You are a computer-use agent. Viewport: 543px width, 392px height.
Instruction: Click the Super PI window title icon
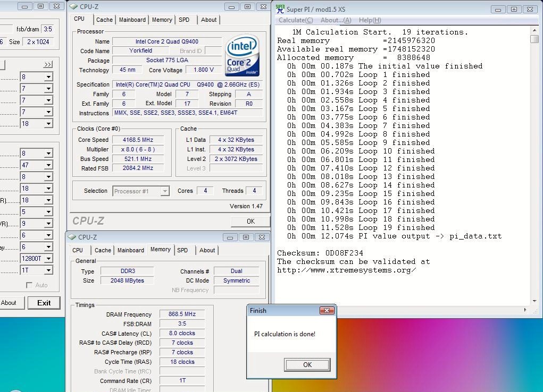click(280, 9)
